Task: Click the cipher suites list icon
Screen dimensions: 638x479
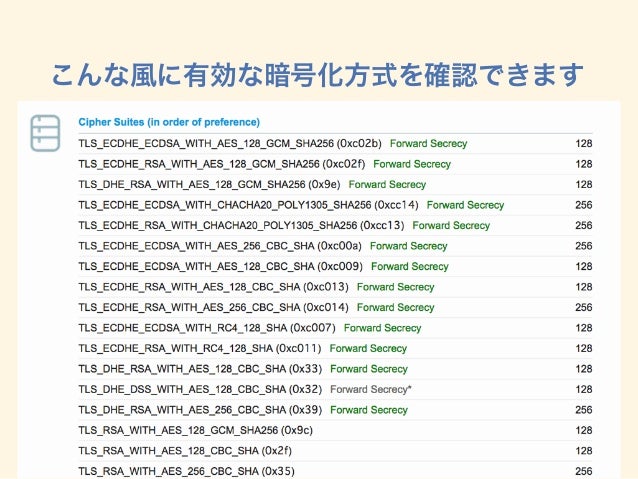Action: pos(45,133)
